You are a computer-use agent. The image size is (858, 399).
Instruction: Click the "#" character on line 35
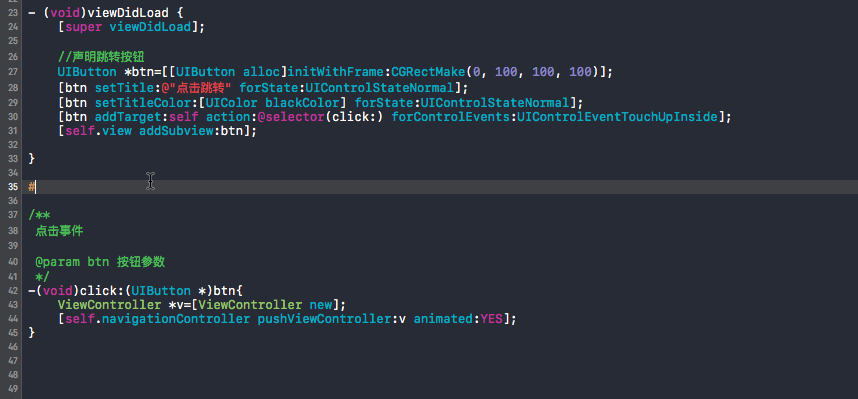tap(32, 187)
